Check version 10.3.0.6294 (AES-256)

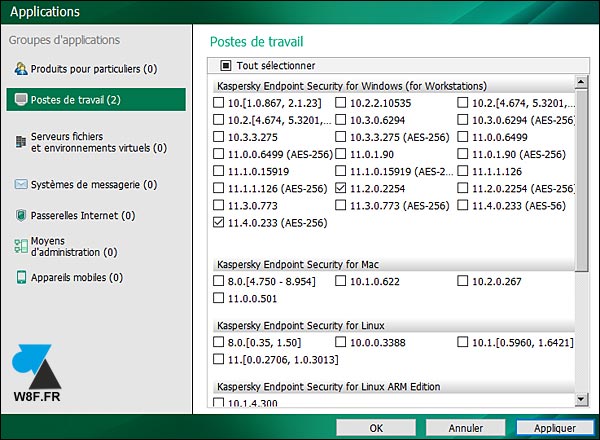tap(463, 120)
